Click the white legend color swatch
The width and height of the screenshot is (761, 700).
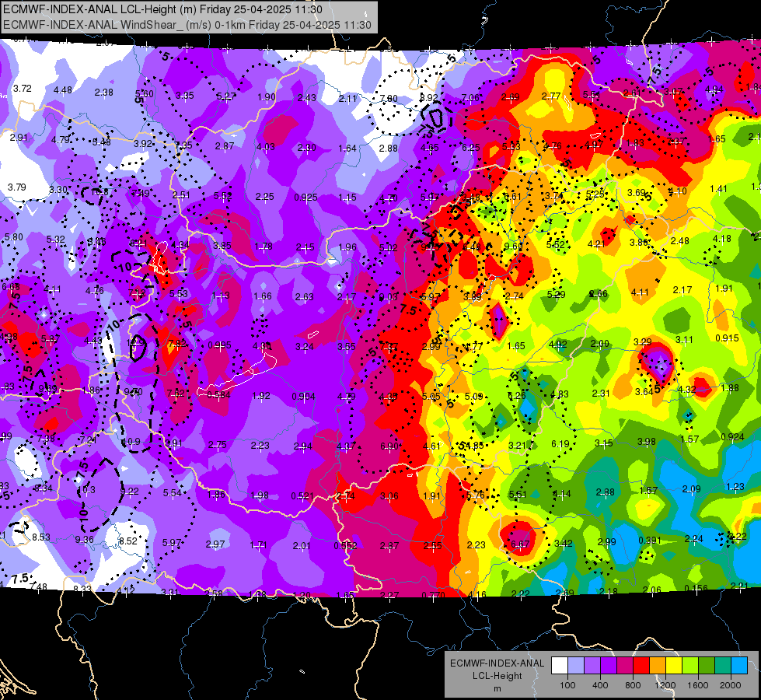tap(560, 666)
